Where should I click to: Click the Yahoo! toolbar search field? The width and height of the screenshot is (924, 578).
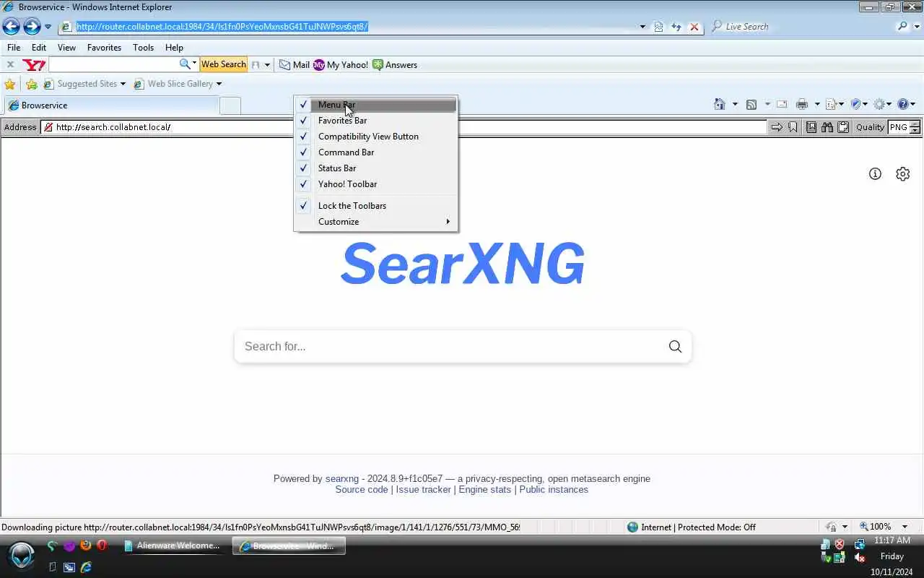click(113, 64)
